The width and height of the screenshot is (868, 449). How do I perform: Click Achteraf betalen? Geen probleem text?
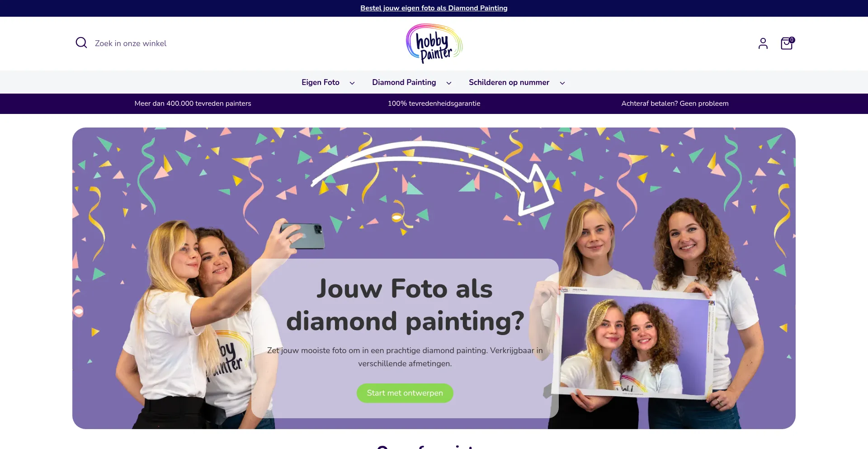[675, 104]
